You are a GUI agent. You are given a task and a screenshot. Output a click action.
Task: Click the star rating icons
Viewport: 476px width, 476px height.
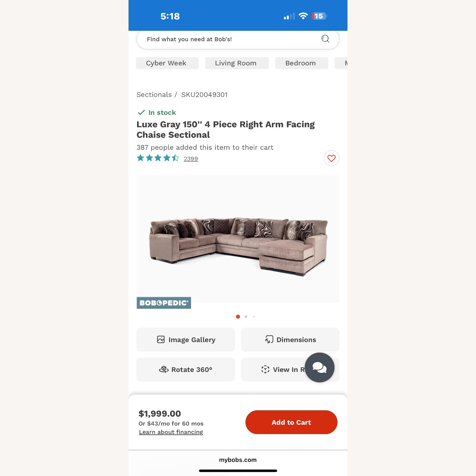[x=158, y=158]
